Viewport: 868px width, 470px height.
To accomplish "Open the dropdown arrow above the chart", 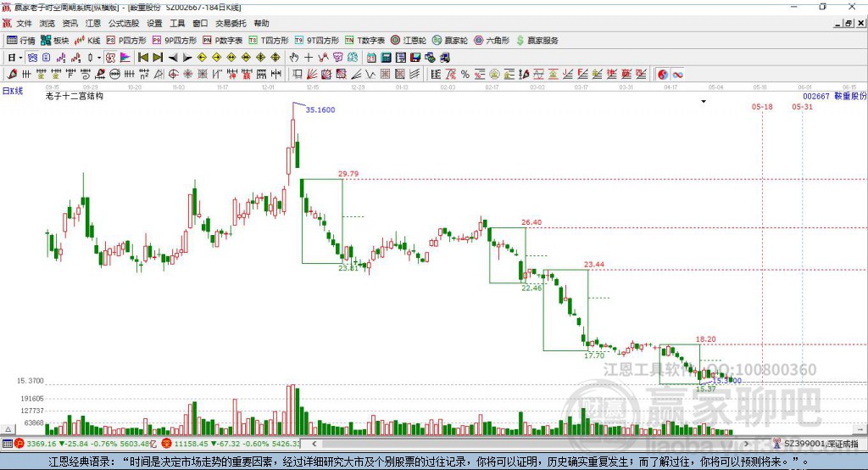I will (x=704, y=102).
